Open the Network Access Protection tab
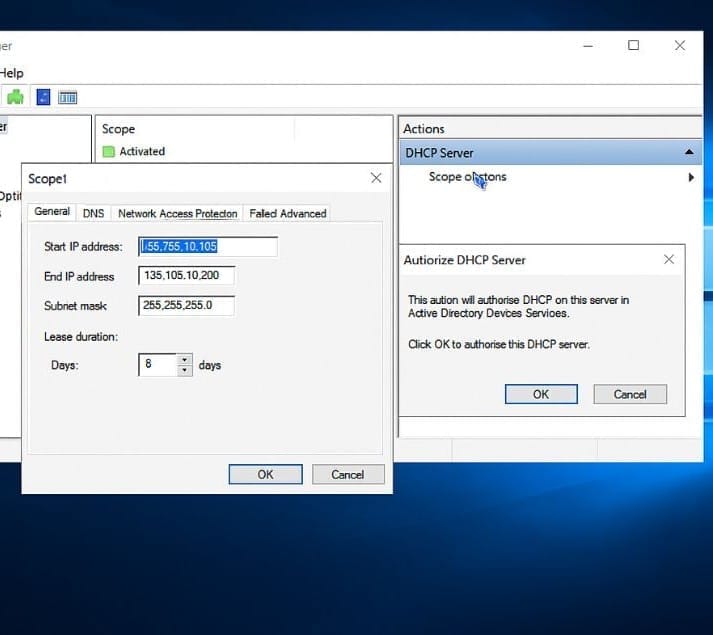This screenshot has width=713, height=635. [x=178, y=213]
